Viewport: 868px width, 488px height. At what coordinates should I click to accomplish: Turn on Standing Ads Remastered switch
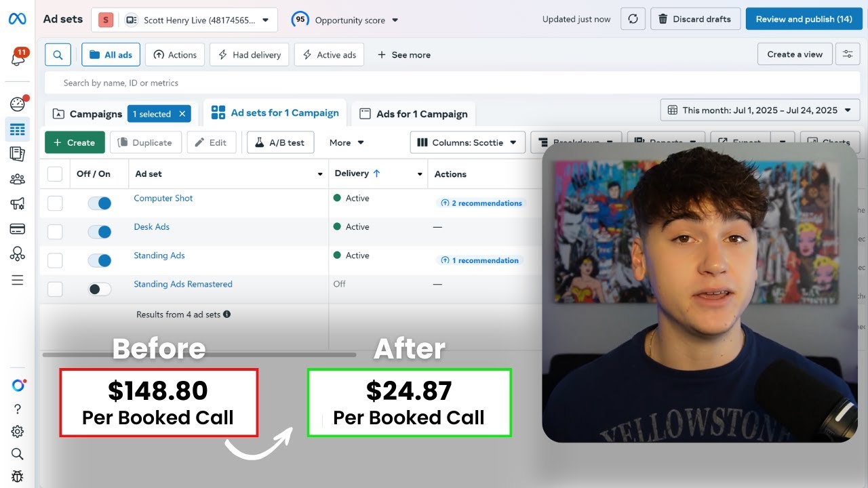pyautogui.click(x=100, y=289)
